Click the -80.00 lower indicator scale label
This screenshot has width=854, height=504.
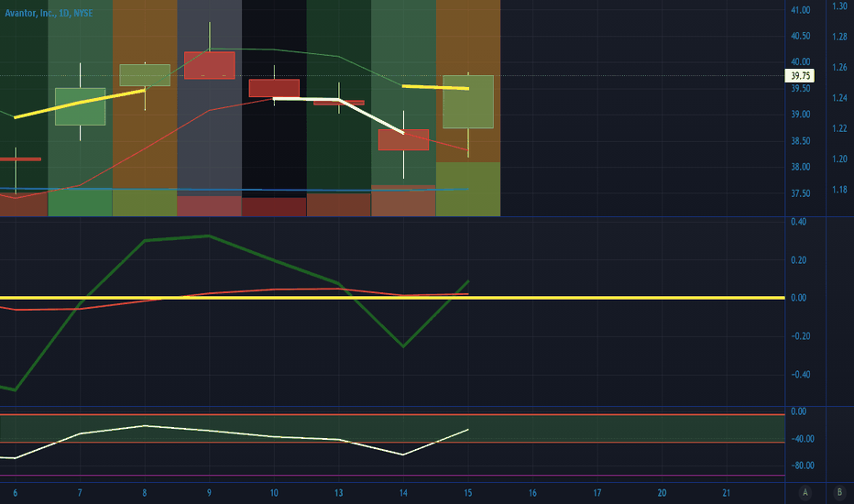pos(802,466)
